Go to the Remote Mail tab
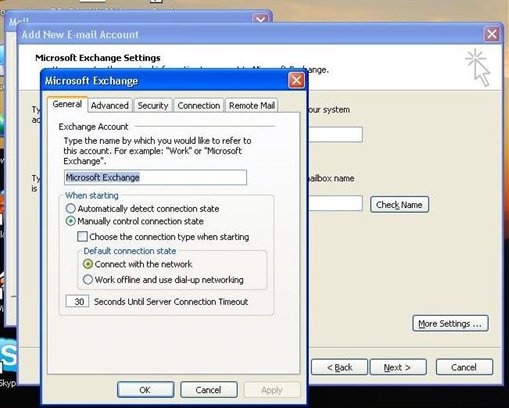Screen dimensions: 509x408 tap(252, 106)
